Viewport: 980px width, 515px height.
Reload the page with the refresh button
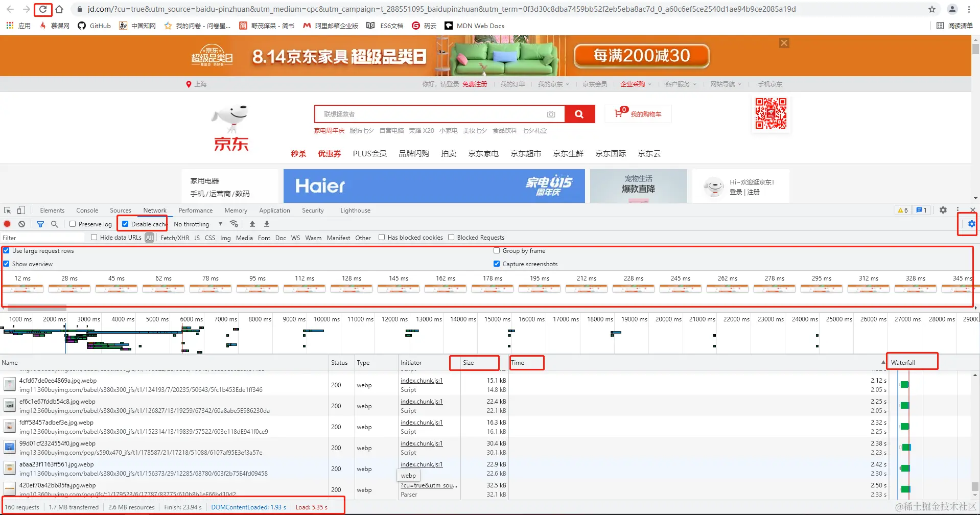click(x=43, y=9)
